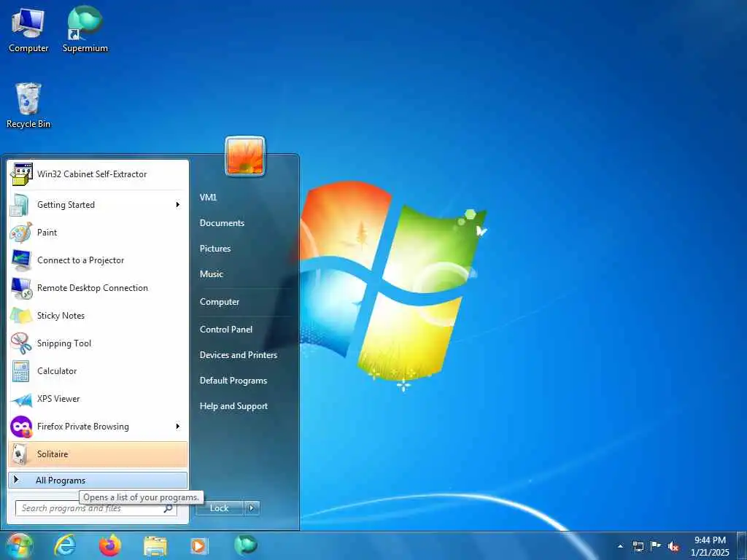Click the search magnifier icon

point(168,508)
